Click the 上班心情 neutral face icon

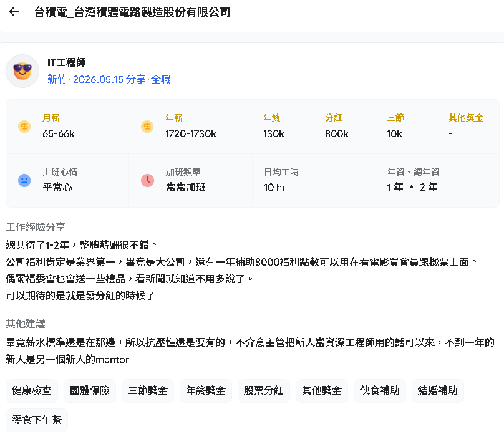[24, 181]
